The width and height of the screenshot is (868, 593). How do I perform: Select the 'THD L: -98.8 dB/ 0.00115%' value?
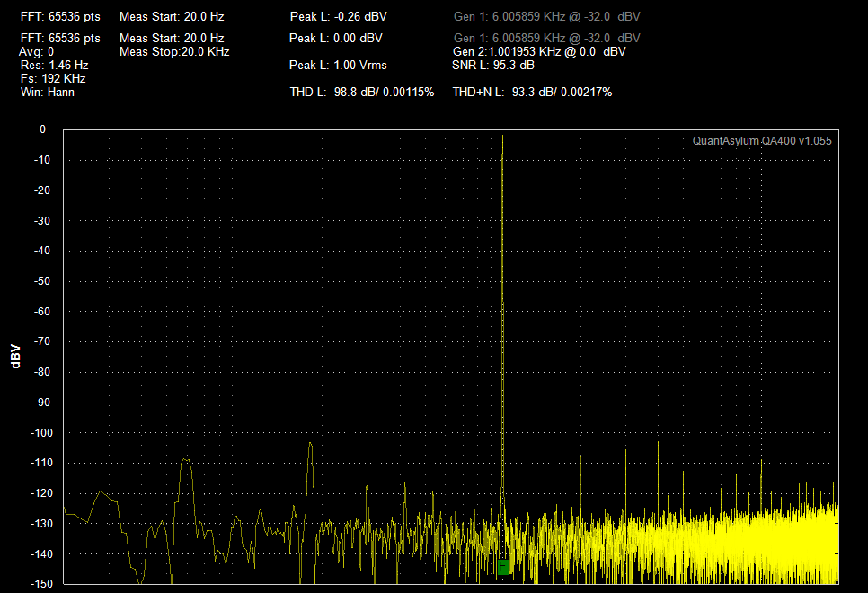[362, 93]
